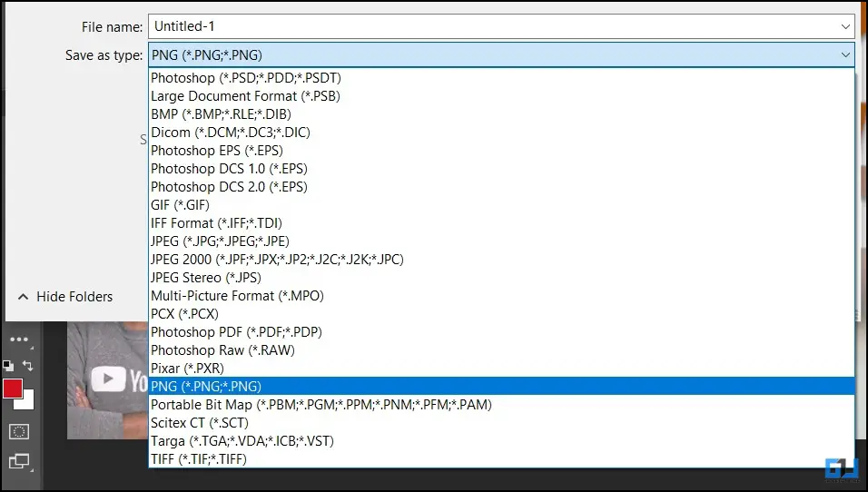Choose Photoshop EPS (*.EPS)

pyautogui.click(x=501, y=151)
